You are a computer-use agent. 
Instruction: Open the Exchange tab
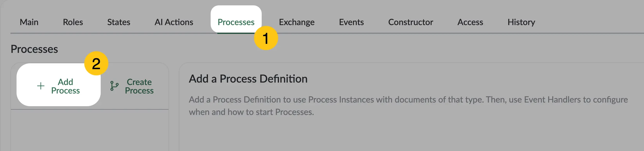pos(297,22)
